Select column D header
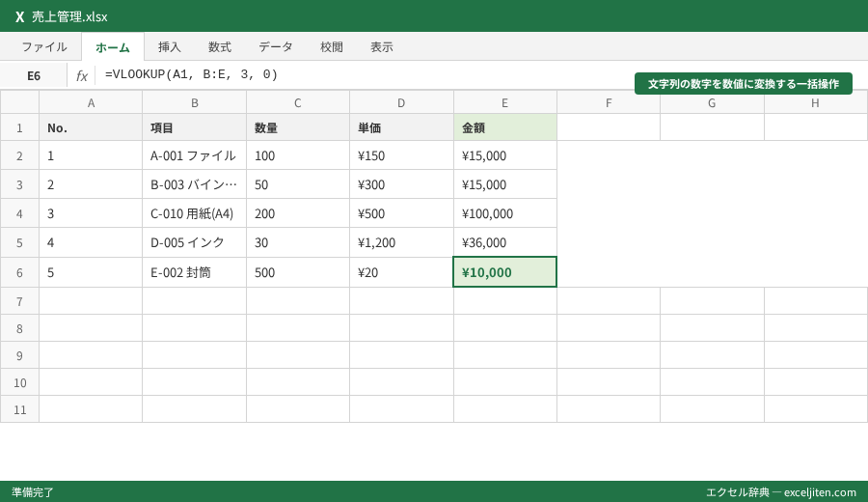The width and height of the screenshot is (868, 502). [401, 102]
